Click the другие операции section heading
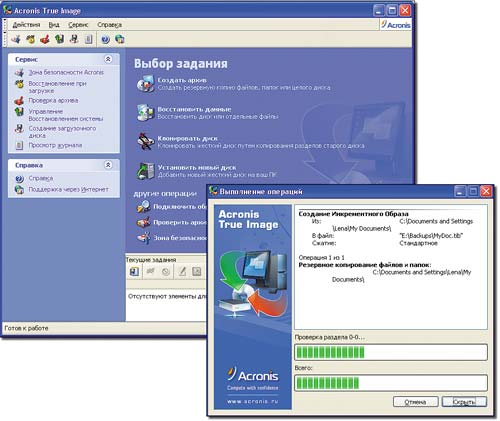Screen dimensions: 500x421 [165, 193]
